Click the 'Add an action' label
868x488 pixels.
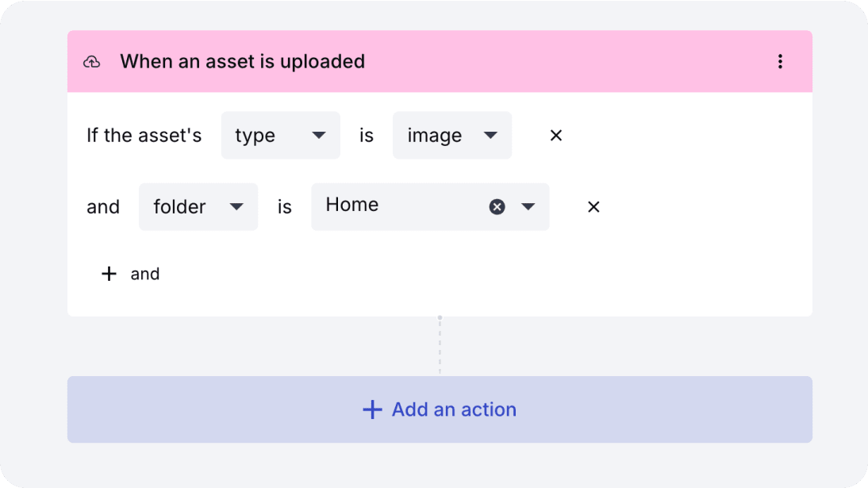454,409
